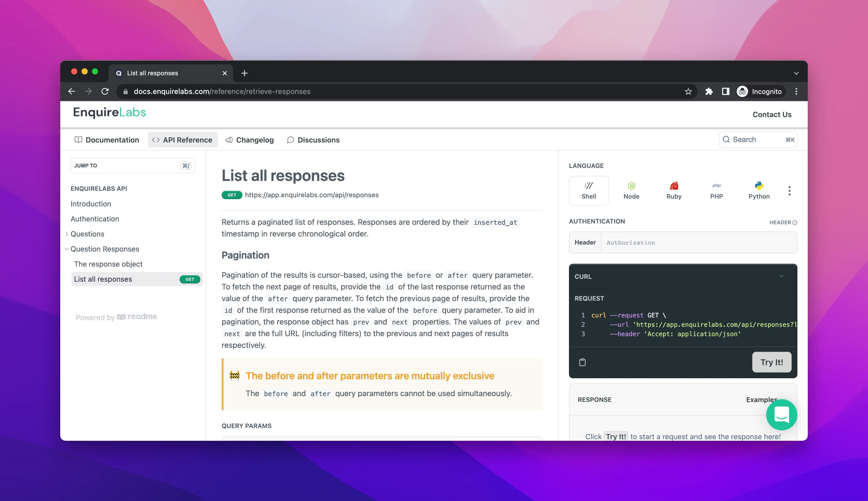Screen dimensions: 868x501
Task: Collapse the Question Responses section
Action: (66, 249)
